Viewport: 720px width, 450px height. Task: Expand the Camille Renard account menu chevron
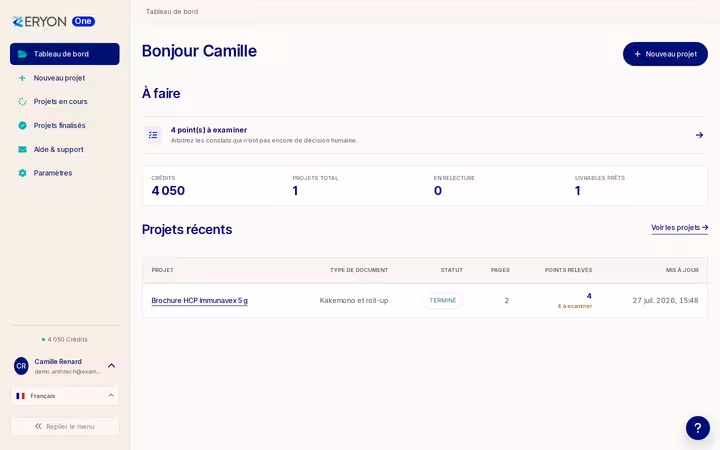(111, 366)
